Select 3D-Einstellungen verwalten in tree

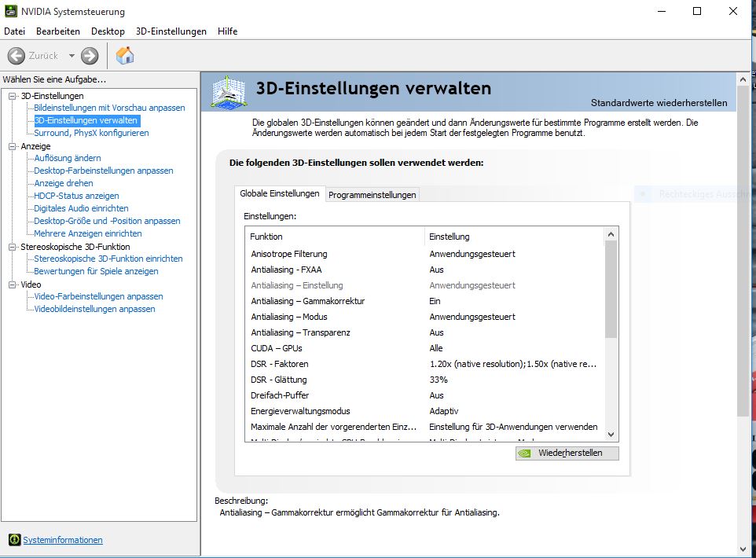pyautogui.click(x=86, y=120)
